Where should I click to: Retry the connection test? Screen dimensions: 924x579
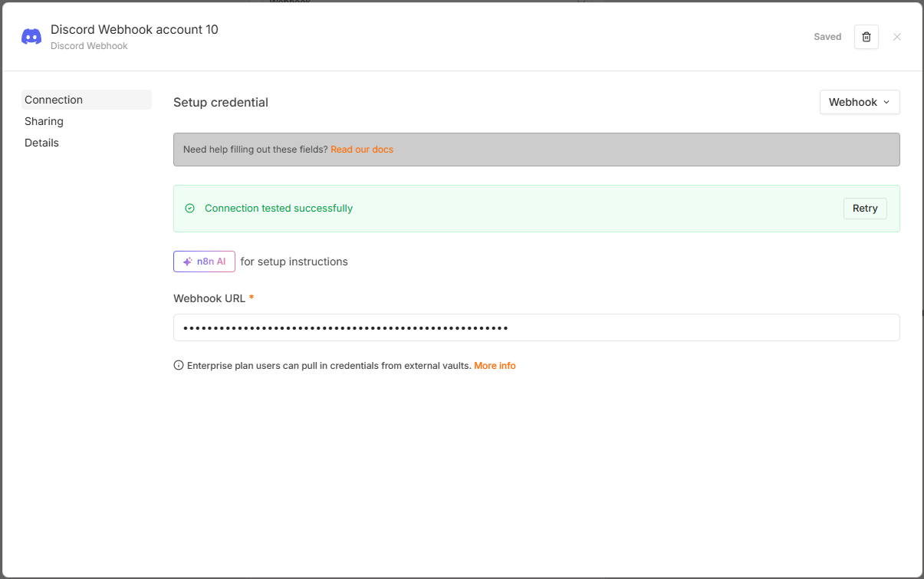[865, 209]
